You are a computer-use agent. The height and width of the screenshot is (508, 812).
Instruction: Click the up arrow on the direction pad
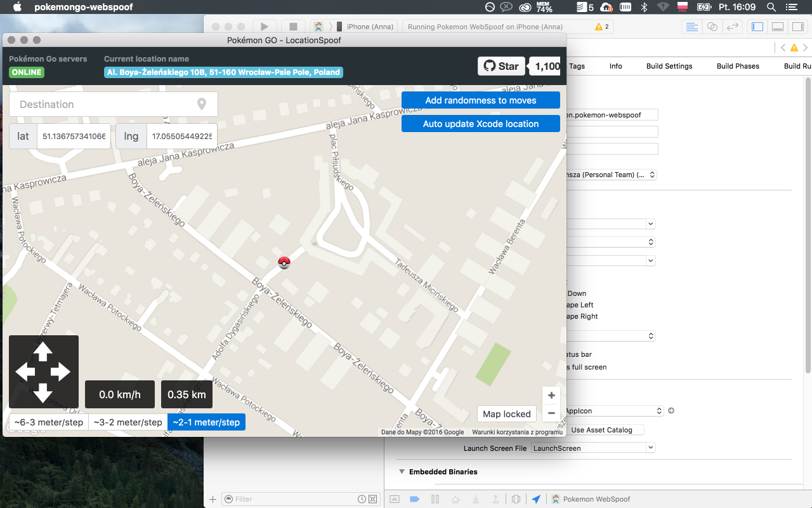pos(43,351)
